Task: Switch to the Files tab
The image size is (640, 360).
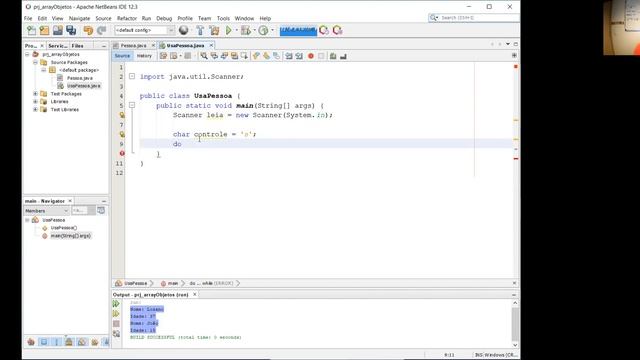Action: [78, 46]
